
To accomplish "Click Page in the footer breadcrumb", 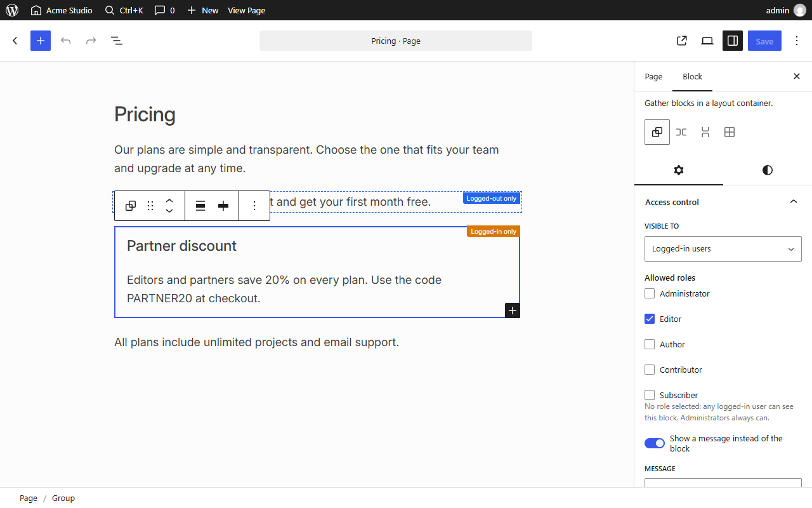I will (29, 498).
